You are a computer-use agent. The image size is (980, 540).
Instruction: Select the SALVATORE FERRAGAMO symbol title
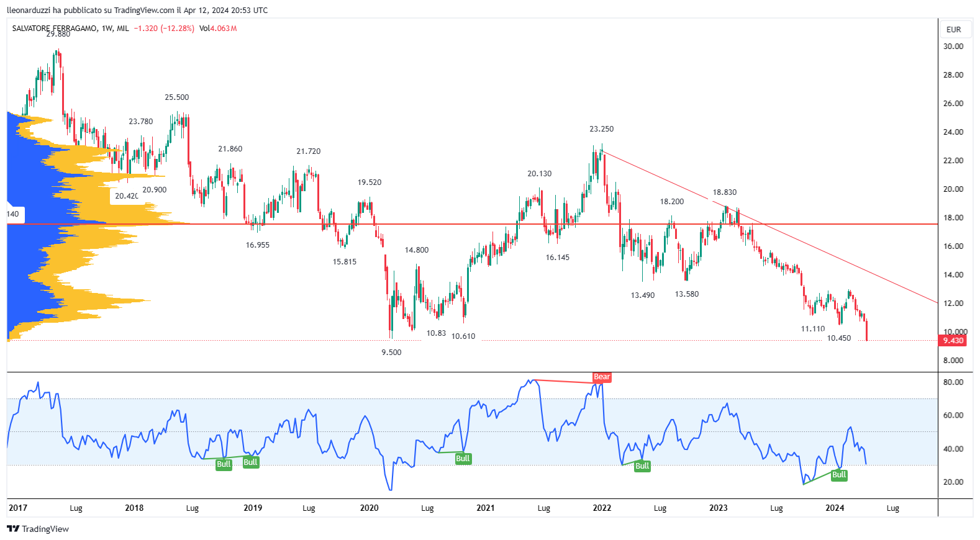click(55, 29)
